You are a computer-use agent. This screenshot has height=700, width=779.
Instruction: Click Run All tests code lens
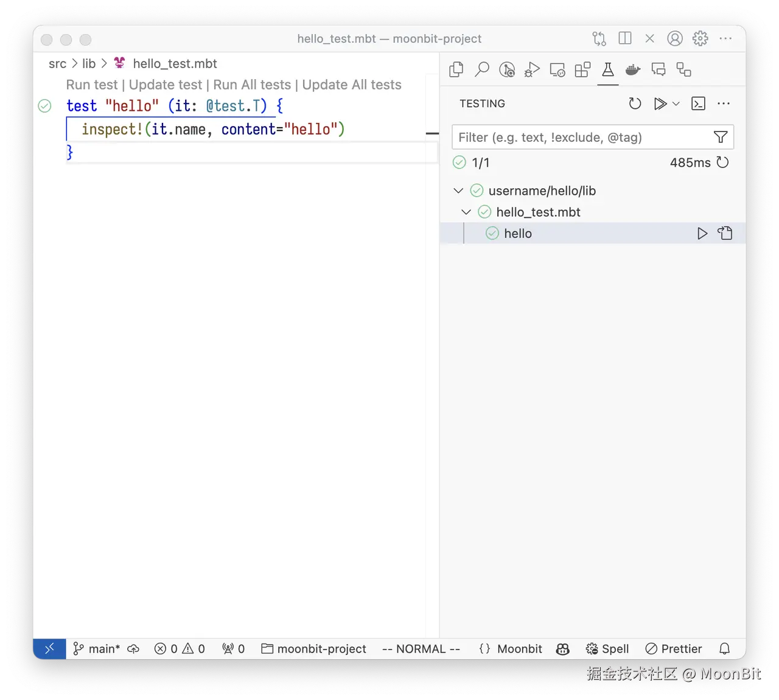pyautogui.click(x=252, y=85)
